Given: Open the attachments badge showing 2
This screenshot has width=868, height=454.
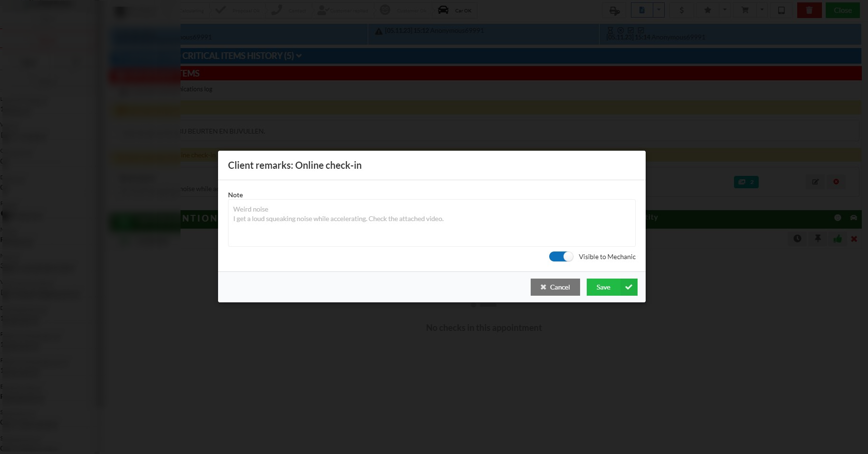Looking at the screenshot, I should [x=746, y=182].
